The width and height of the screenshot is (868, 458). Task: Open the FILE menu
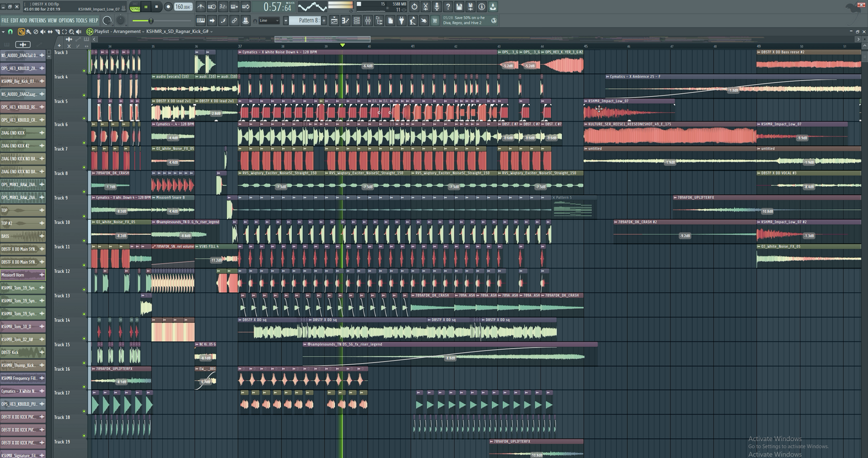pos(5,20)
